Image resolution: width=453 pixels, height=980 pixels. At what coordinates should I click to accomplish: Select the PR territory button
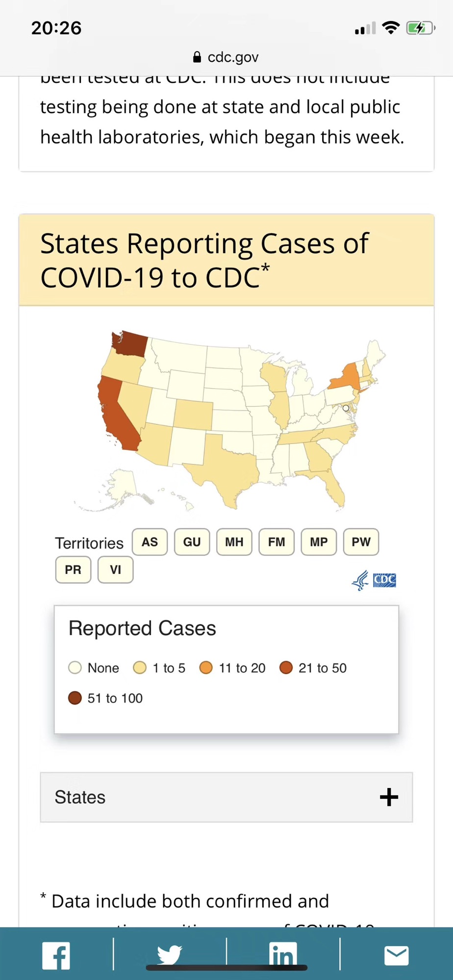[x=73, y=570]
